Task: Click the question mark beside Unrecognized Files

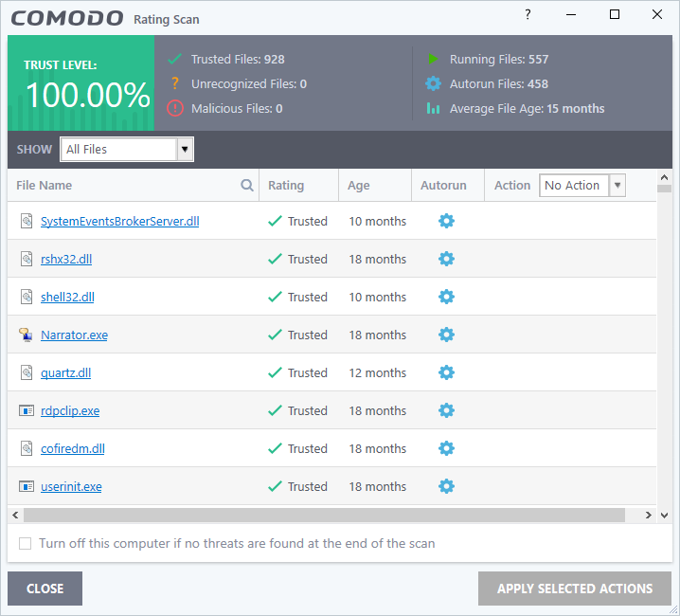Action: click(x=175, y=83)
